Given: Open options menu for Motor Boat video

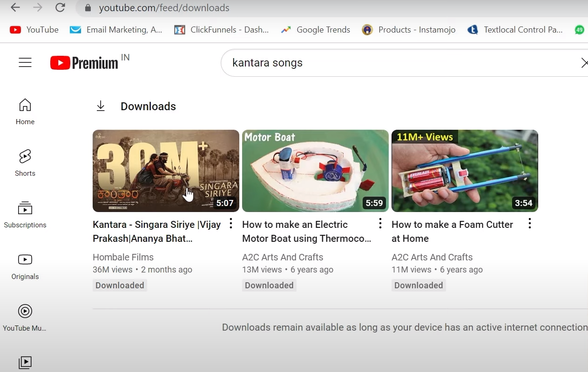Looking at the screenshot, I should 380,224.
